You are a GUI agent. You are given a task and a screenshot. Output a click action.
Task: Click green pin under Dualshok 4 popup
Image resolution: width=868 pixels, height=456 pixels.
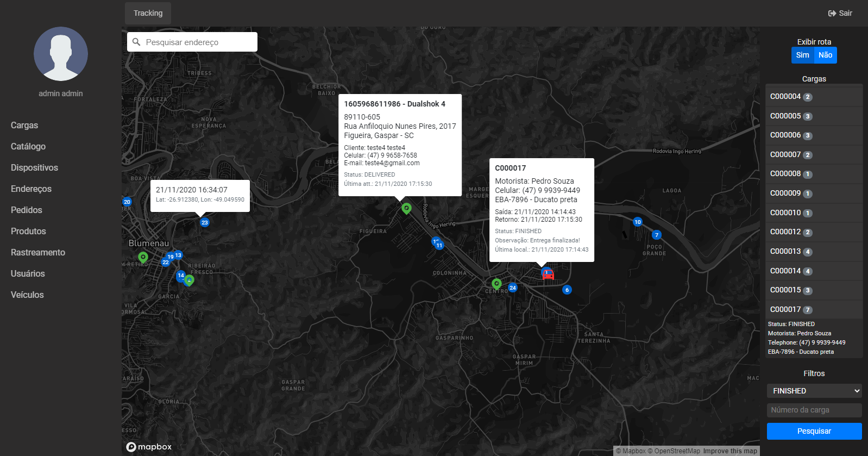[x=406, y=208]
